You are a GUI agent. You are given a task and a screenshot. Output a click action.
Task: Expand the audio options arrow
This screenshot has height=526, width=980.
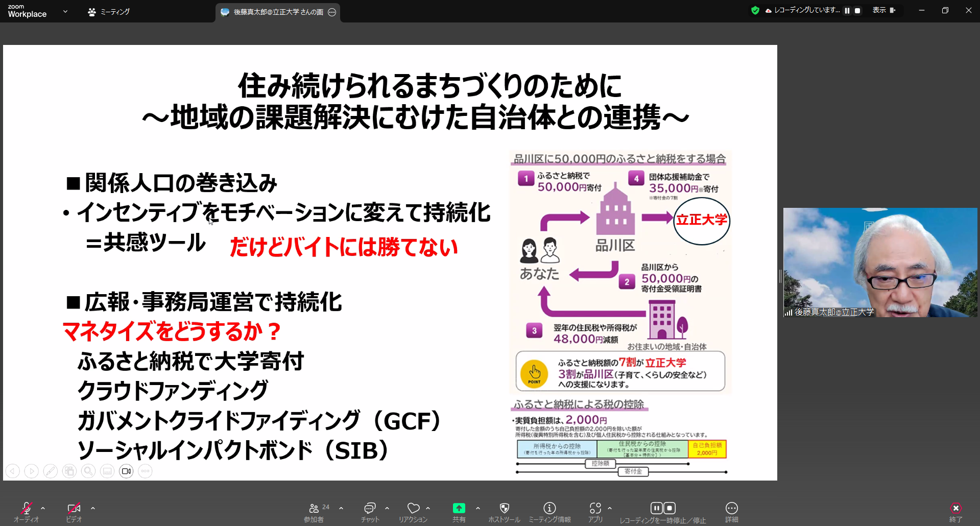tap(43, 508)
